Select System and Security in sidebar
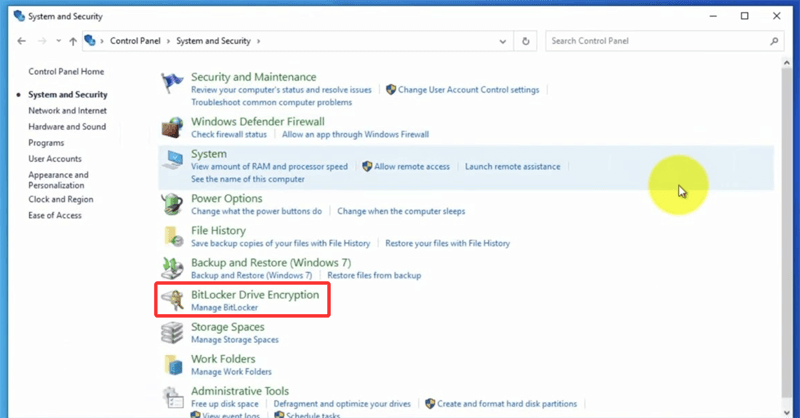 pos(68,94)
